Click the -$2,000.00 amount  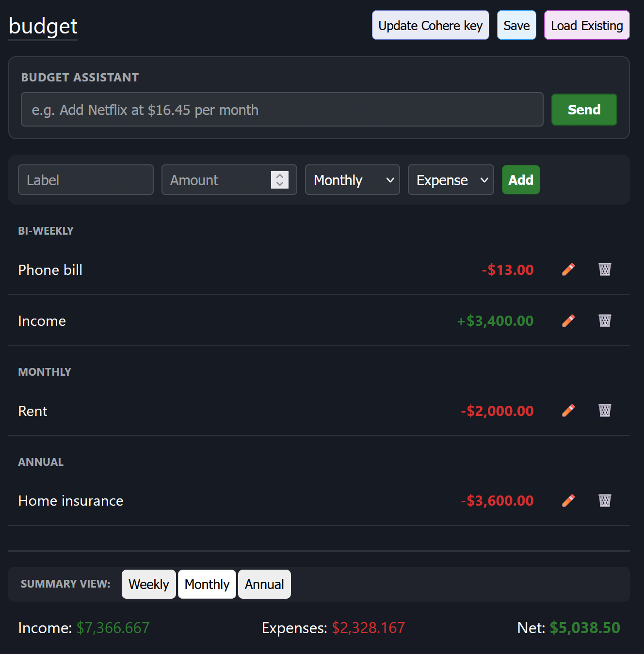[x=497, y=411]
